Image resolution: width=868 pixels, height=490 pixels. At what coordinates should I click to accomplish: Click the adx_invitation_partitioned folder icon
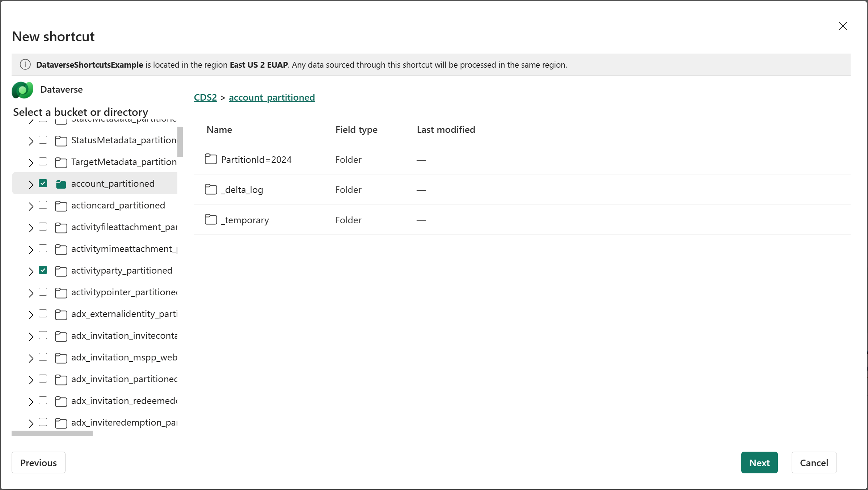pos(62,379)
